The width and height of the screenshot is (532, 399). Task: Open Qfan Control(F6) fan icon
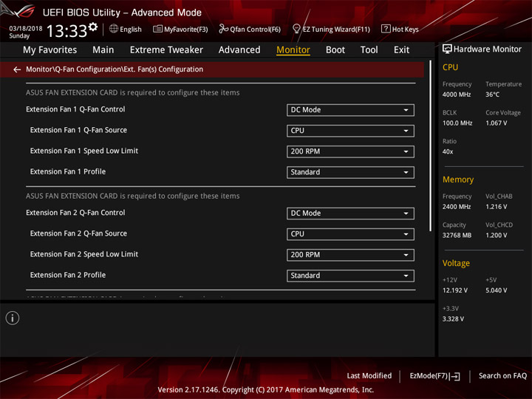point(223,29)
